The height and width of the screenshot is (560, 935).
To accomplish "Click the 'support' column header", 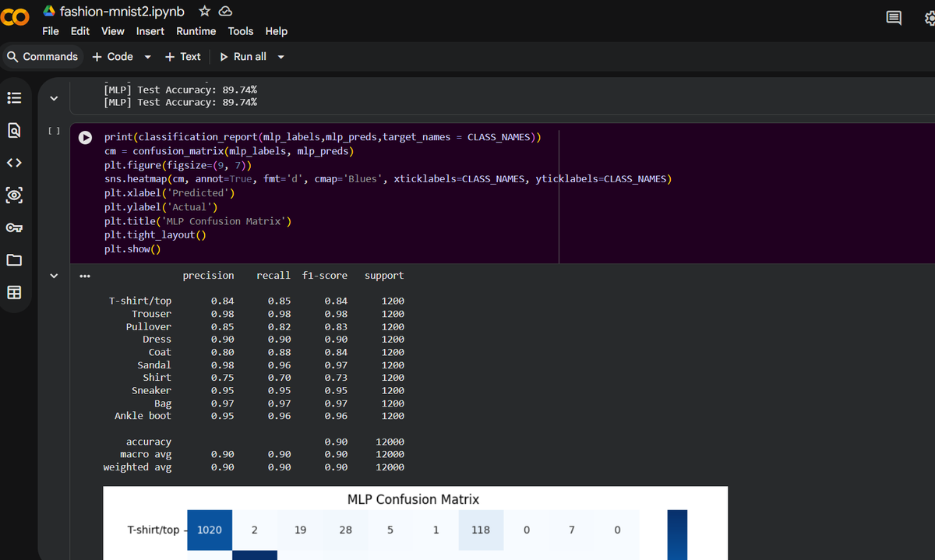I will tap(384, 276).
